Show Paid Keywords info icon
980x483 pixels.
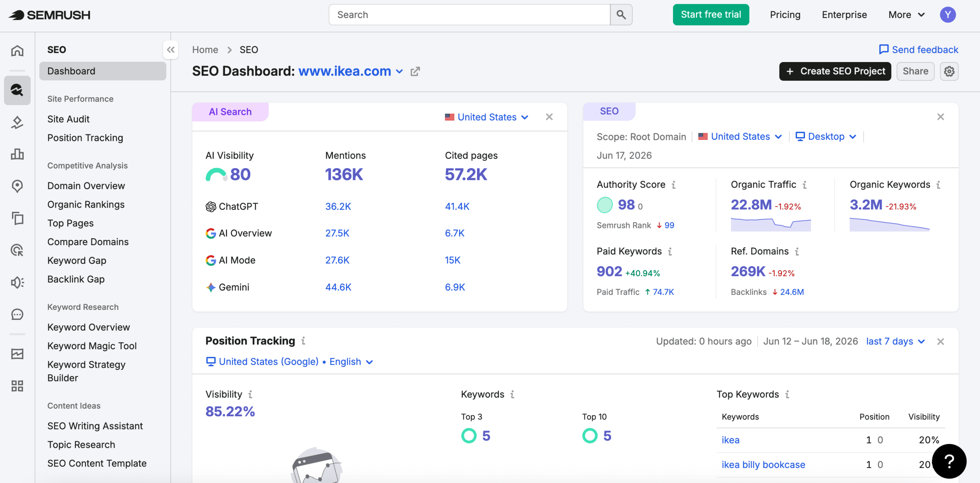[670, 252]
